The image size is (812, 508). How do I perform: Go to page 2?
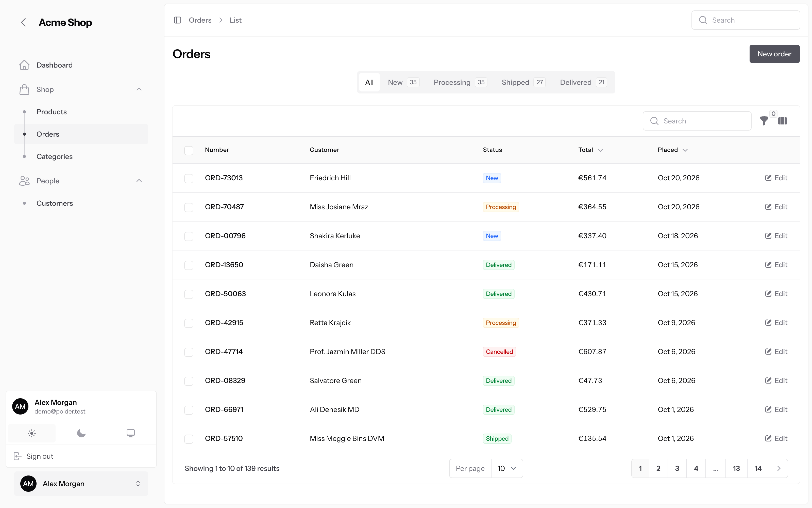[x=658, y=468]
